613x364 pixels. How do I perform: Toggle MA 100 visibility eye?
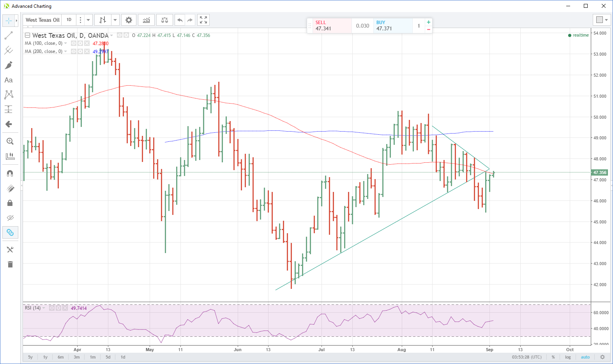[x=74, y=43]
